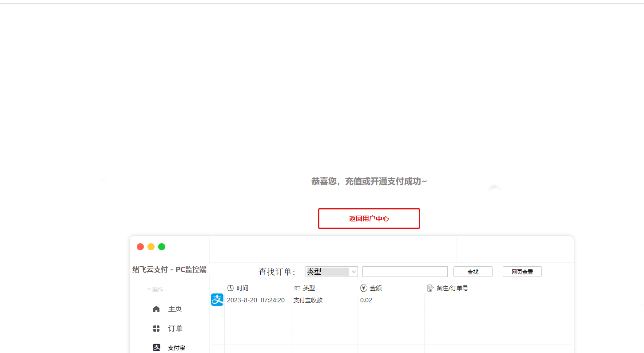Focus the order search text field
The height and width of the screenshot is (353, 644).
click(x=405, y=272)
